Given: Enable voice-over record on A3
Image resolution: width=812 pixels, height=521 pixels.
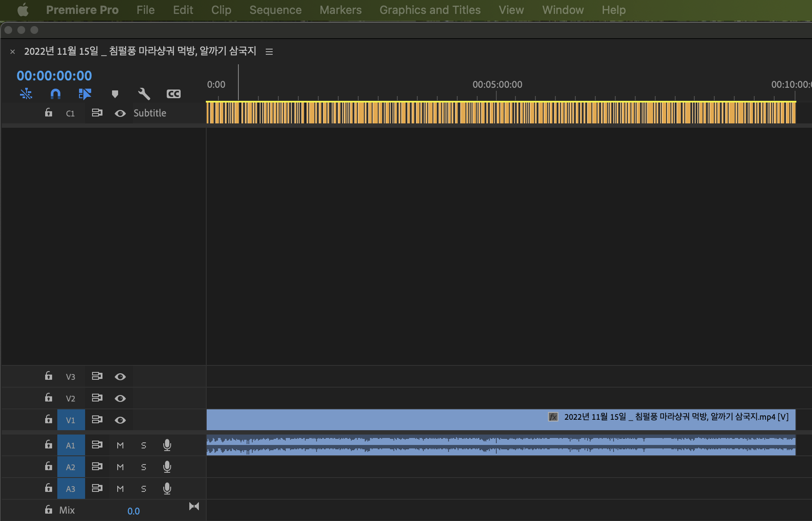Looking at the screenshot, I should click(167, 488).
